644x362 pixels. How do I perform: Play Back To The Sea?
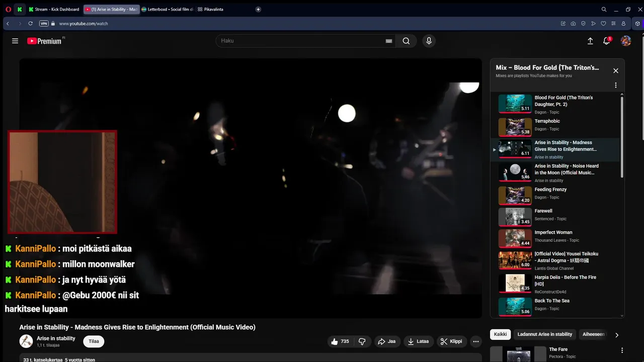click(x=555, y=306)
